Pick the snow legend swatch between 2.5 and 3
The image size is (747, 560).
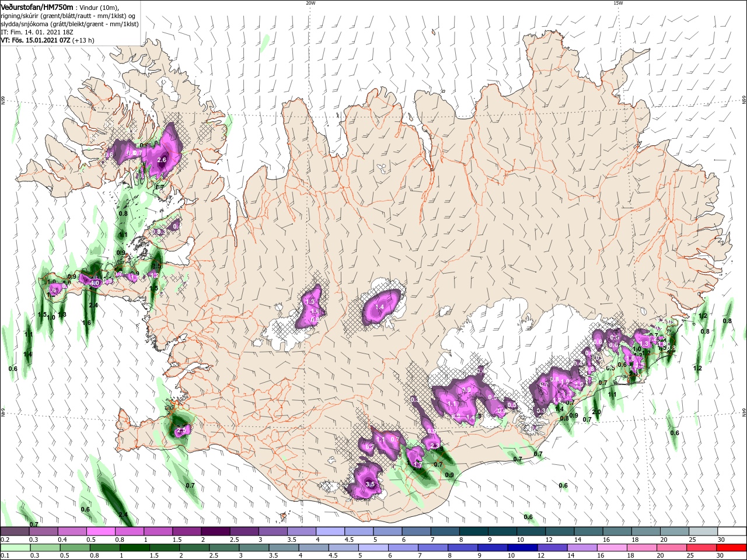[x=244, y=531]
